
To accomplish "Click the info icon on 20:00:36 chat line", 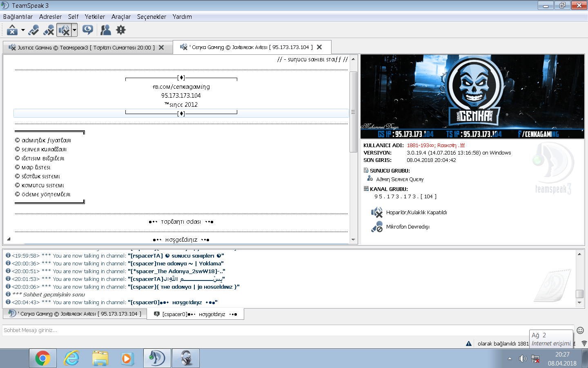I will click(8, 263).
